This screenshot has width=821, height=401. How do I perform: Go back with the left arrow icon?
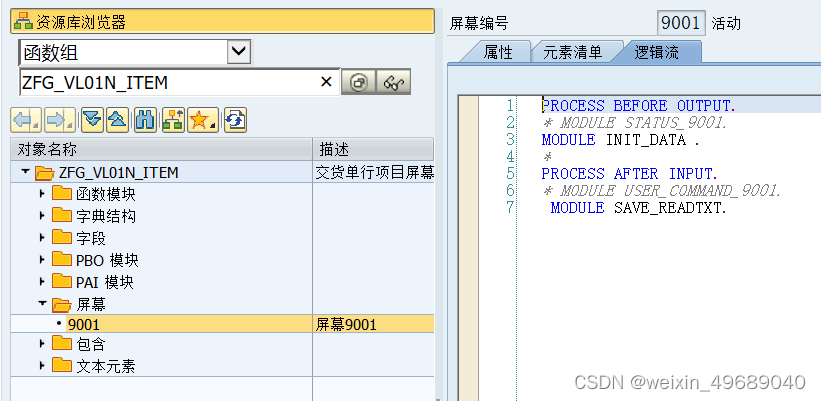click(x=25, y=120)
